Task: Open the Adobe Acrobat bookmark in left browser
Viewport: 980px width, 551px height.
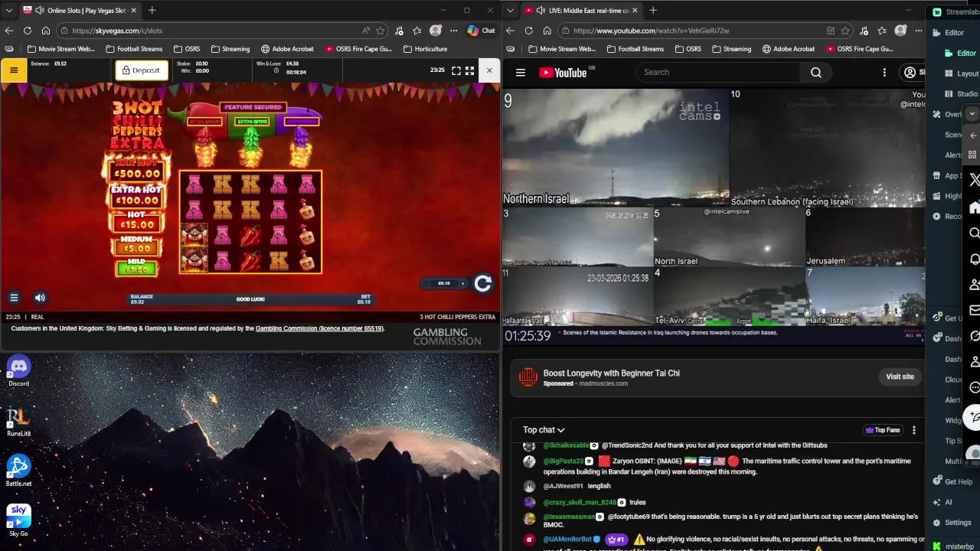Action: click(x=287, y=49)
